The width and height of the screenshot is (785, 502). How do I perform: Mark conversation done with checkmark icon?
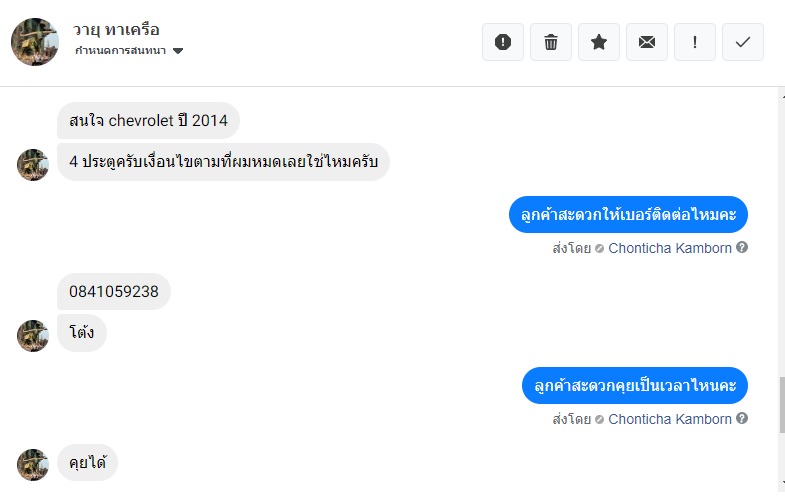pyautogui.click(x=743, y=42)
